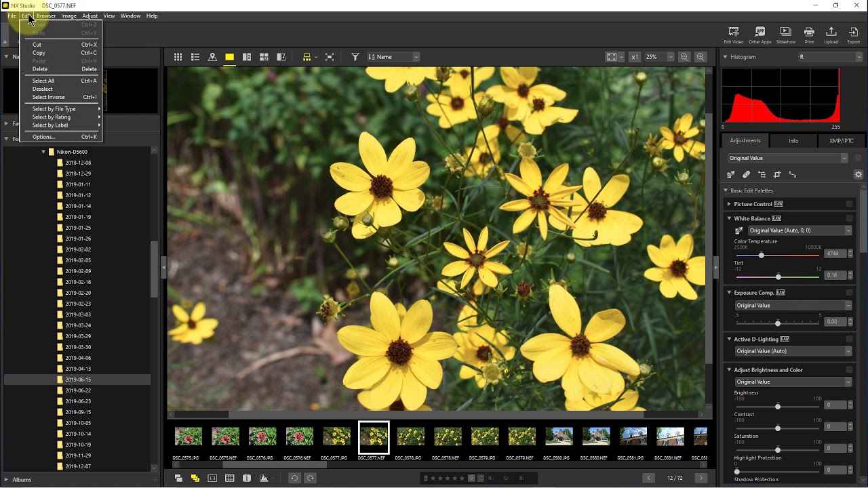This screenshot has width=868, height=488.
Task: Select the crop tool
Action: click(x=777, y=175)
